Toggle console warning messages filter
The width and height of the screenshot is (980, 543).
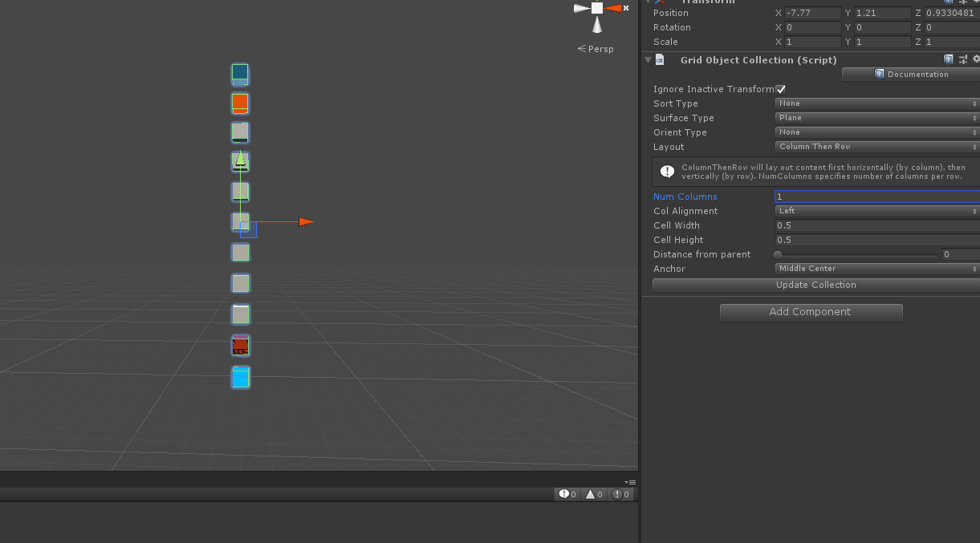[595, 494]
